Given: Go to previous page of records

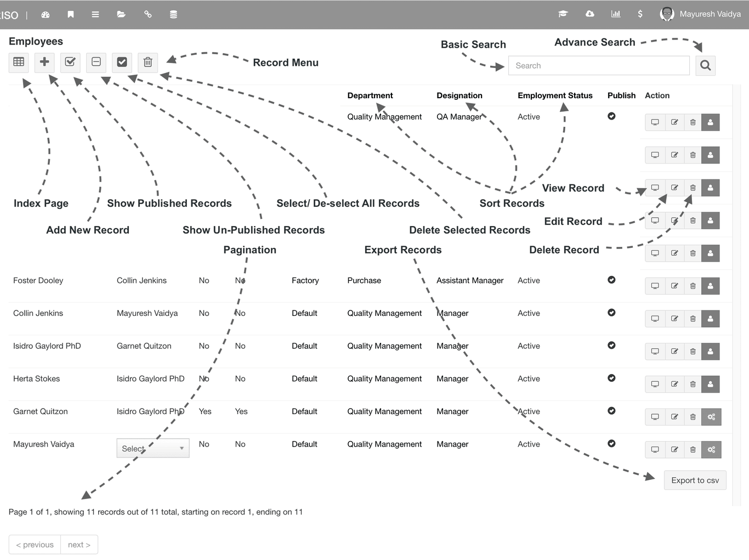Looking at the screenshot, I should [x=35, y=545].
